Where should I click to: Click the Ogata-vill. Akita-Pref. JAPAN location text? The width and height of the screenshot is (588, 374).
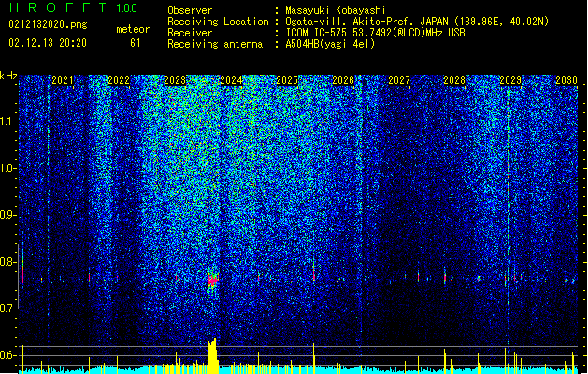417,22
